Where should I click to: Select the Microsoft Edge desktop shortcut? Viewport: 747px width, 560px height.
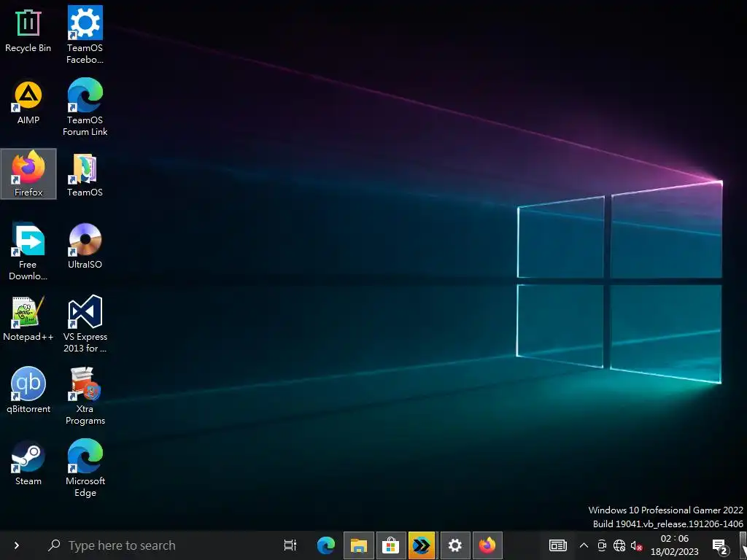pos(85,469)
